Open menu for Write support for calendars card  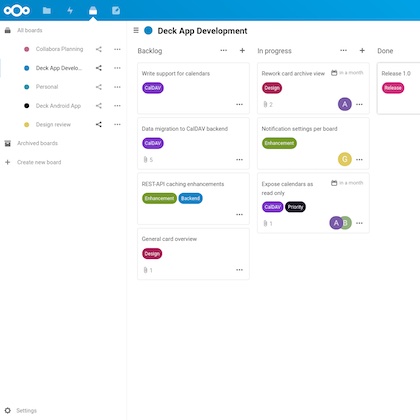point(239,104)
